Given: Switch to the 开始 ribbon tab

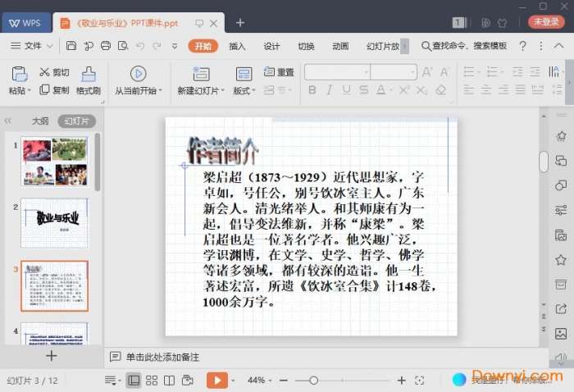Looking at the screenshot, I should pyautogui.click(x=203, y=46).
